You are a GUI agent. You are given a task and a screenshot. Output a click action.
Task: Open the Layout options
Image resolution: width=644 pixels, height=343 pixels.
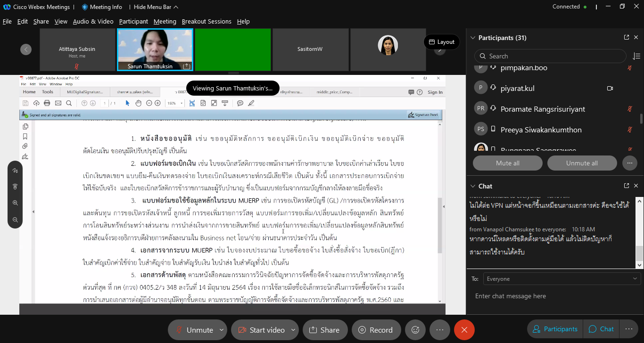(442, 42)
